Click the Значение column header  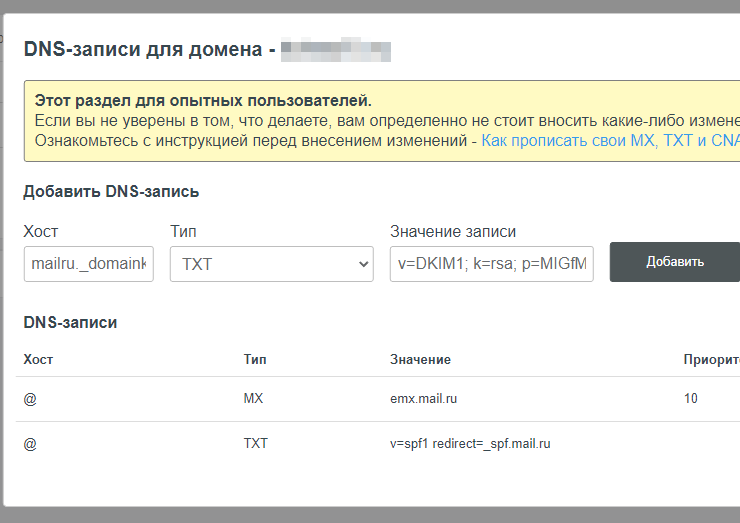[420, 359]
